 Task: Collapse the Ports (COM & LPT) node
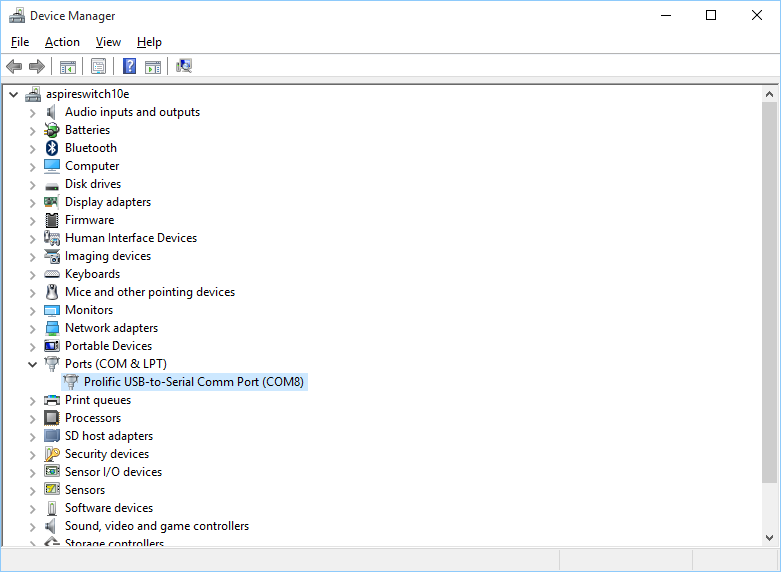coord(32,364)
